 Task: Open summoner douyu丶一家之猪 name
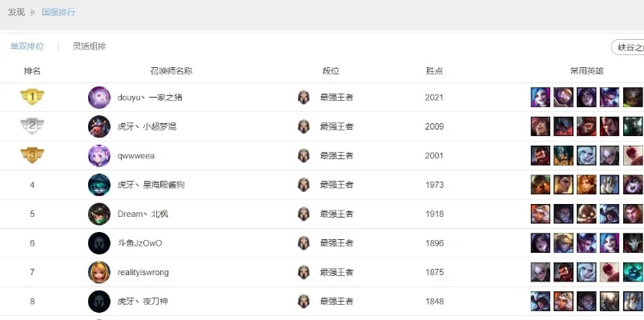(150, 98)
